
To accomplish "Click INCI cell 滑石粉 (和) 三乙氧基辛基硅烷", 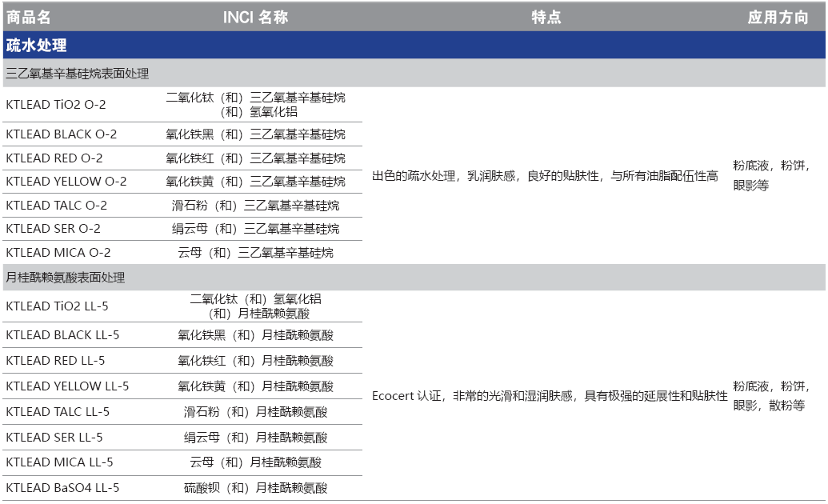I will point(255,205).
